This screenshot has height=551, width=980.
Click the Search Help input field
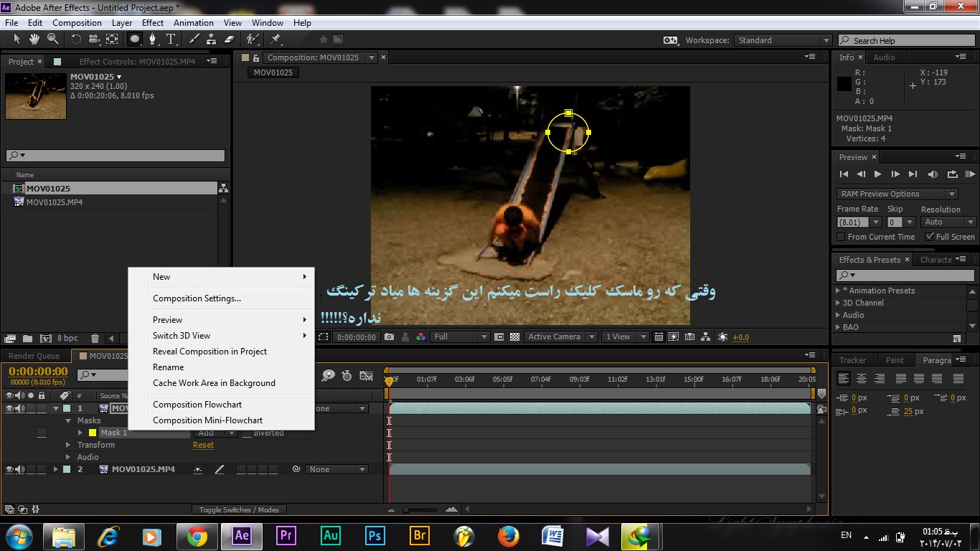point(907,41)
